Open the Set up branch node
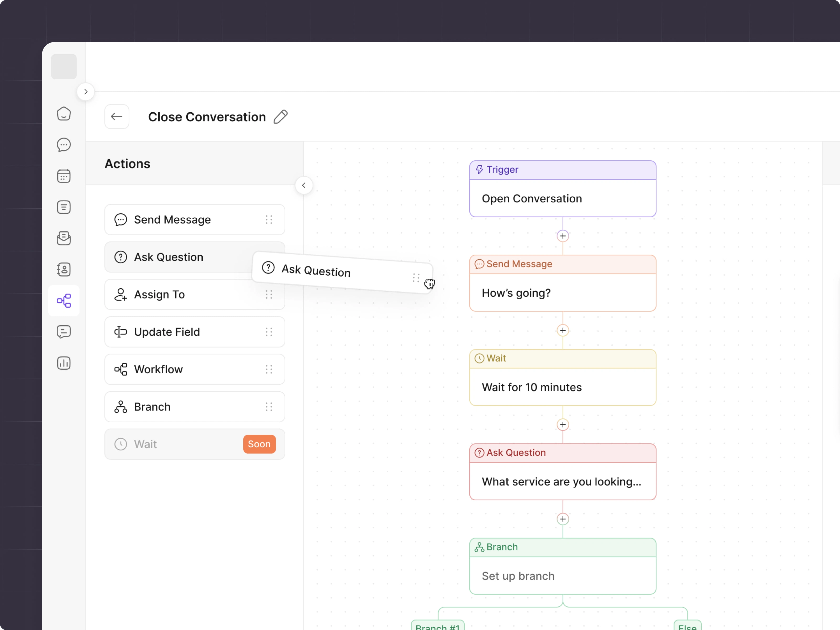This screenshot has height=630, width=840. [562, 576]
